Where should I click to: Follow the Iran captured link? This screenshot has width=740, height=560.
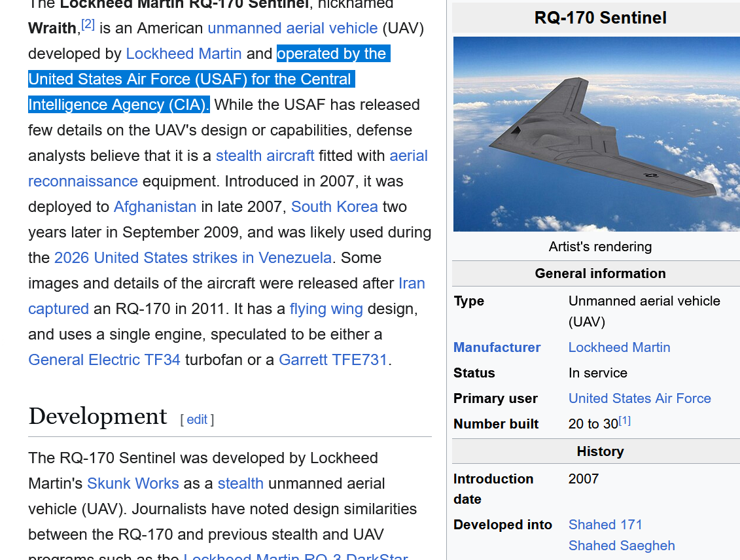click(412, 283)
